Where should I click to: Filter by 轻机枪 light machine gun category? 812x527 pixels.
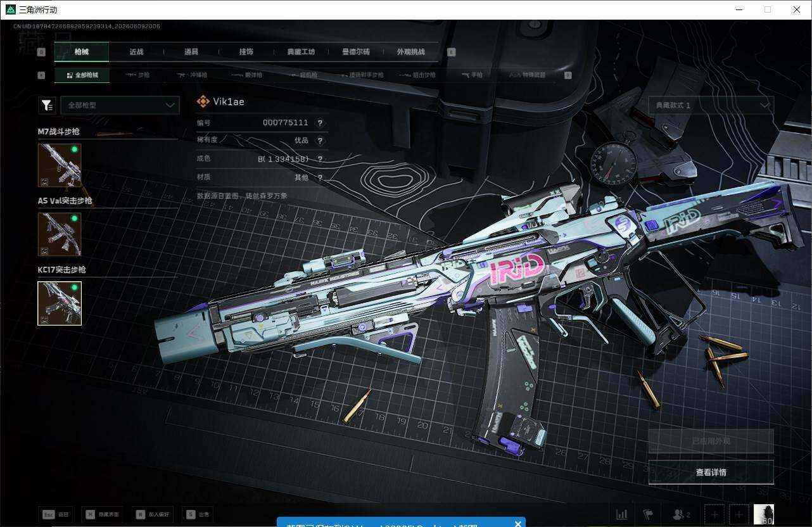[305, 75]
